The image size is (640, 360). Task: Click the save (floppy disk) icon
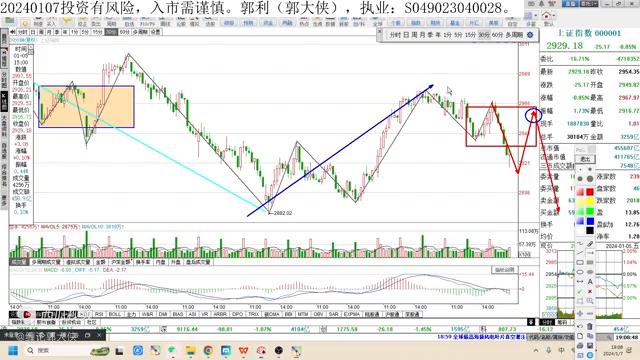coord(590,346)
